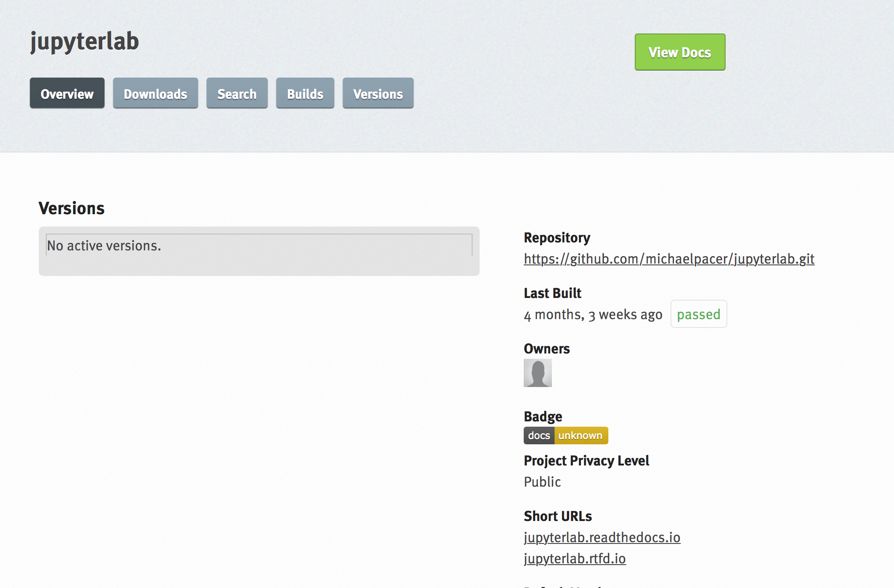Open the Search tab
Image resolution: width=894 pixels, height=588 pixels.
[237, 93]
